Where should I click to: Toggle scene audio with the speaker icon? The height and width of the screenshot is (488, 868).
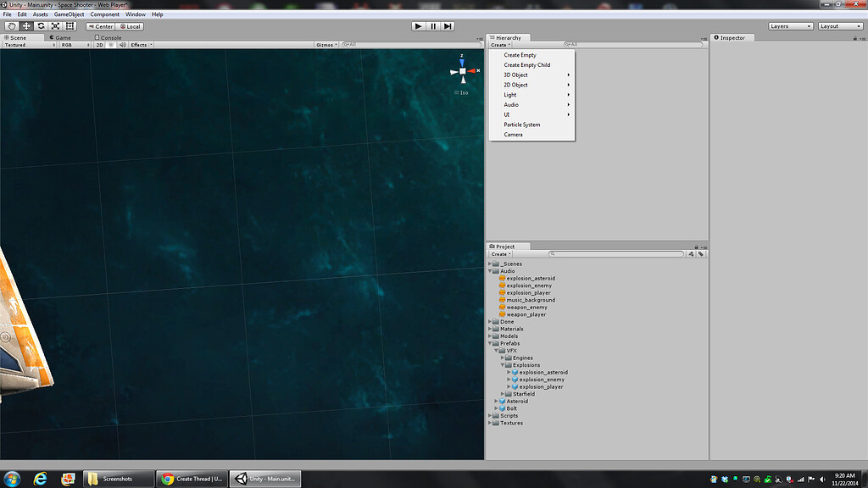[x=121, y=45]
